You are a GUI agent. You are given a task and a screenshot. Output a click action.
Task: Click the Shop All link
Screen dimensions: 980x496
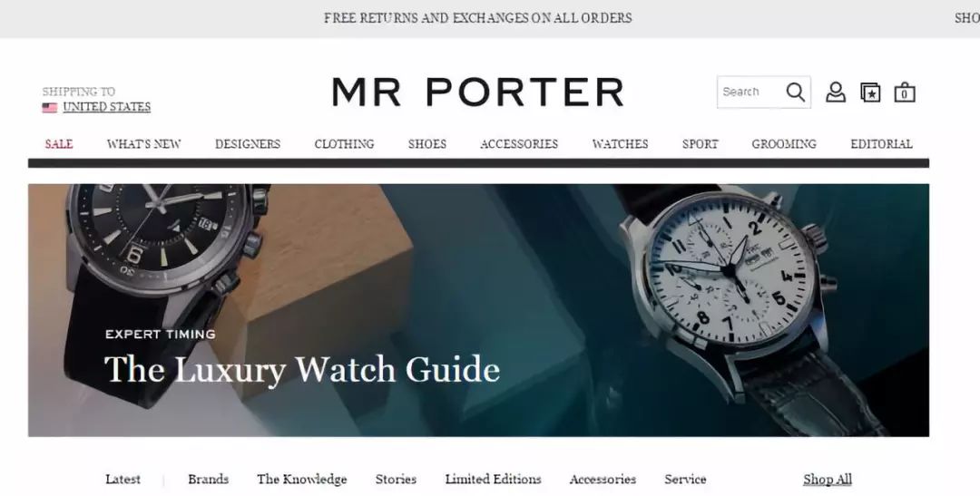(x=828, y=479)
